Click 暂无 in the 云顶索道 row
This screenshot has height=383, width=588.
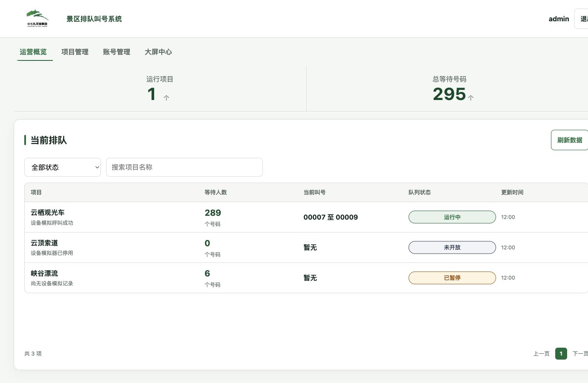[310, 247]
